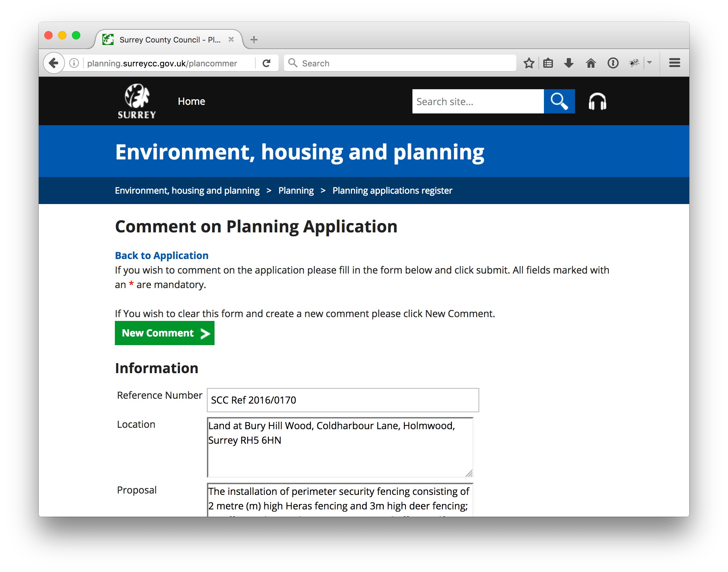Reload the page with the refresh icon
This screenshot has height=572, width=728.
[x=266, y=63]
